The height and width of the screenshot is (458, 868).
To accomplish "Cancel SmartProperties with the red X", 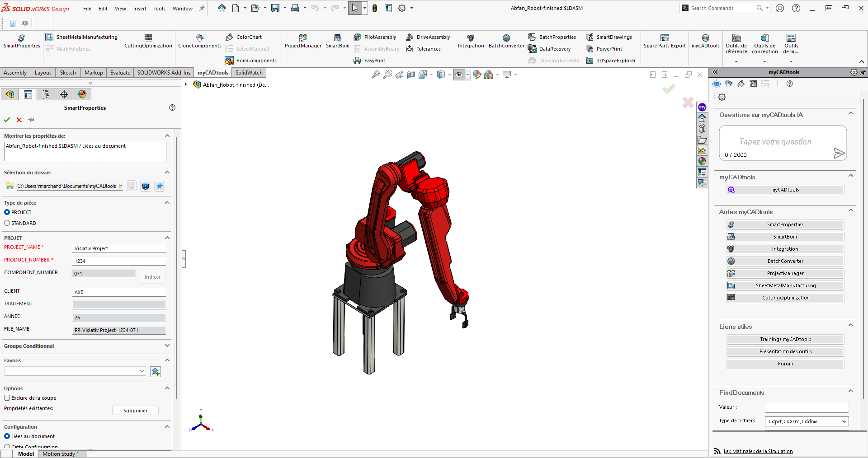I will pos(19,120).
